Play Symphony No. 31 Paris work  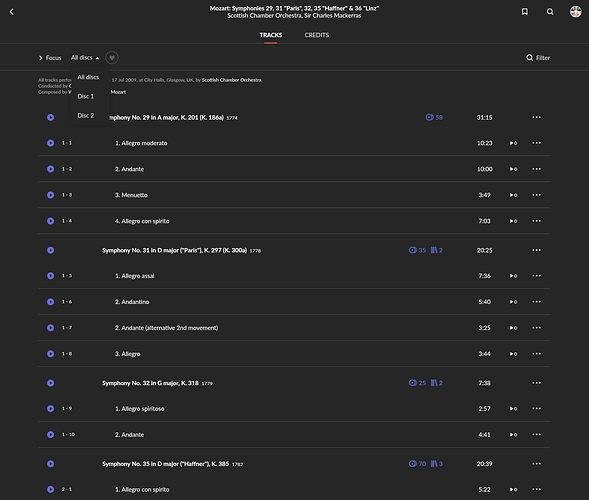pos(50,250)
